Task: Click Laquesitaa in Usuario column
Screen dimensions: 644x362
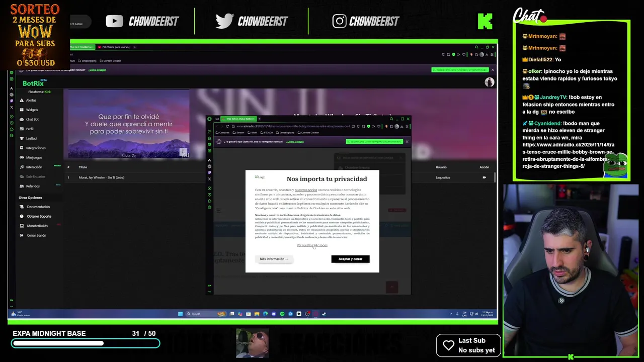Action: click(443, 177)
